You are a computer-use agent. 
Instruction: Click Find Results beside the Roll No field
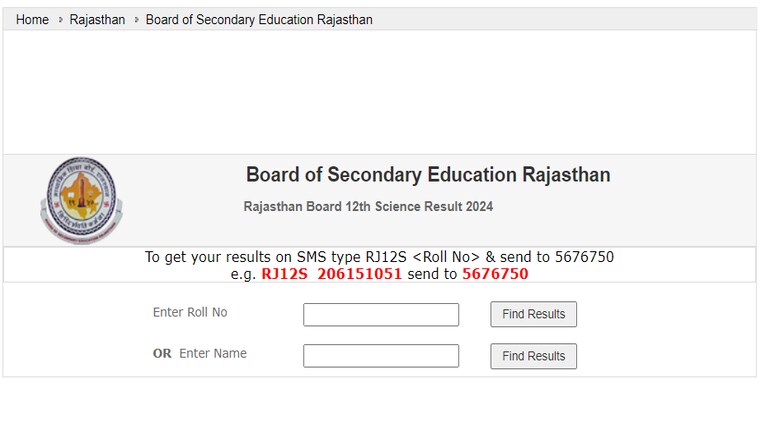[533, 314]
